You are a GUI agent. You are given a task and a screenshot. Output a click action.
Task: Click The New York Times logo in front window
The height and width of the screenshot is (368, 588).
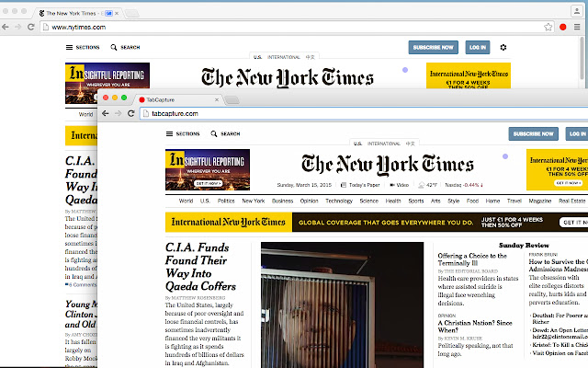388,165
